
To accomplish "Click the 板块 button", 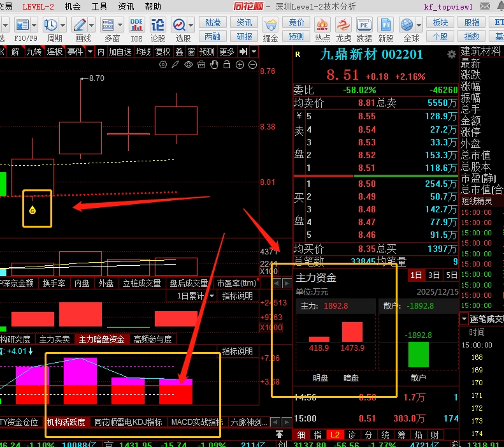I will [440, 22].
